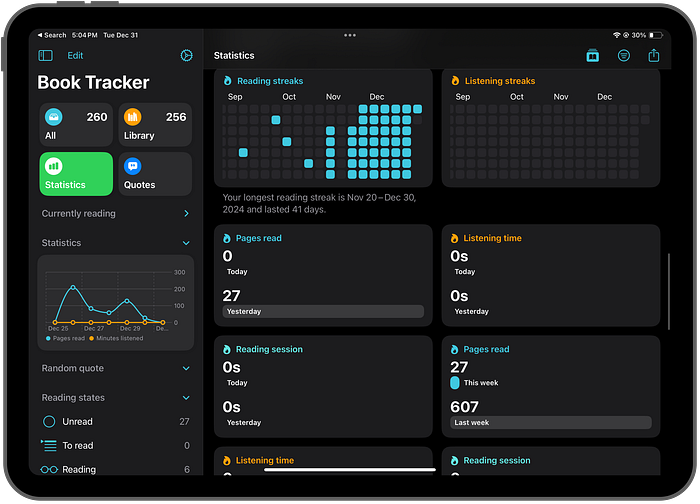Image resolution: width=700 pixels, height=504 pixels.
Task: Click the Statistics page title
Action: [x=234, y=55]
